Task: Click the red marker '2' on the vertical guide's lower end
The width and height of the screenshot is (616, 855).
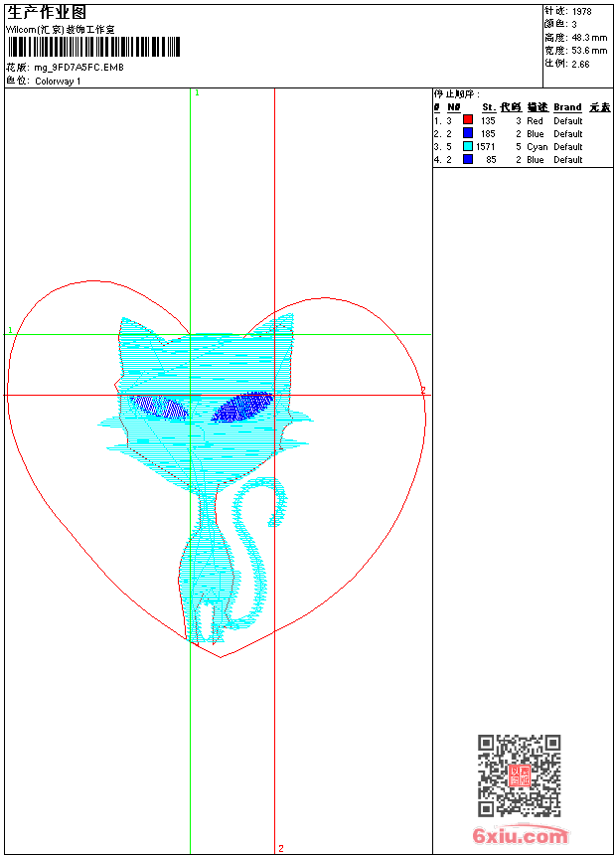Action: click(x=281, y=848)
